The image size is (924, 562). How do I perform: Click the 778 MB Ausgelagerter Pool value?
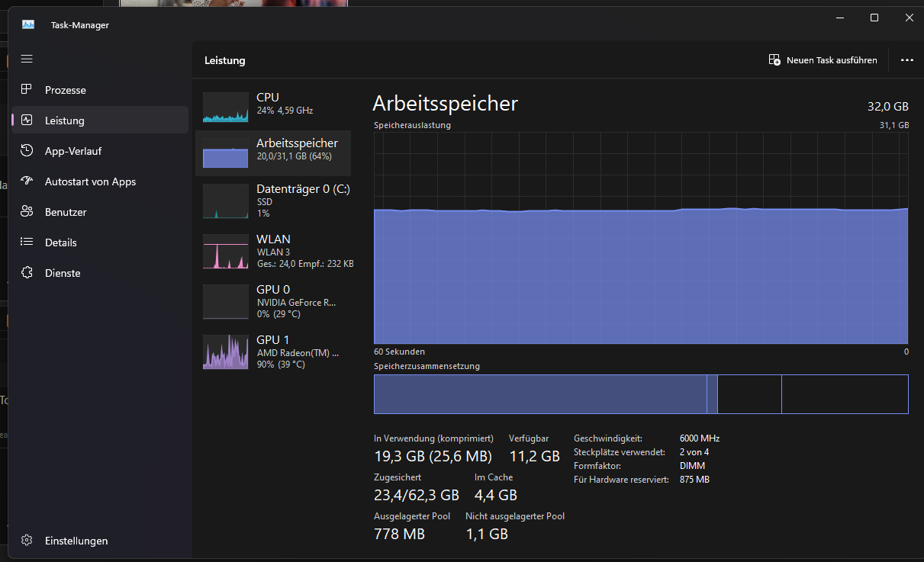tap(399, 534)
